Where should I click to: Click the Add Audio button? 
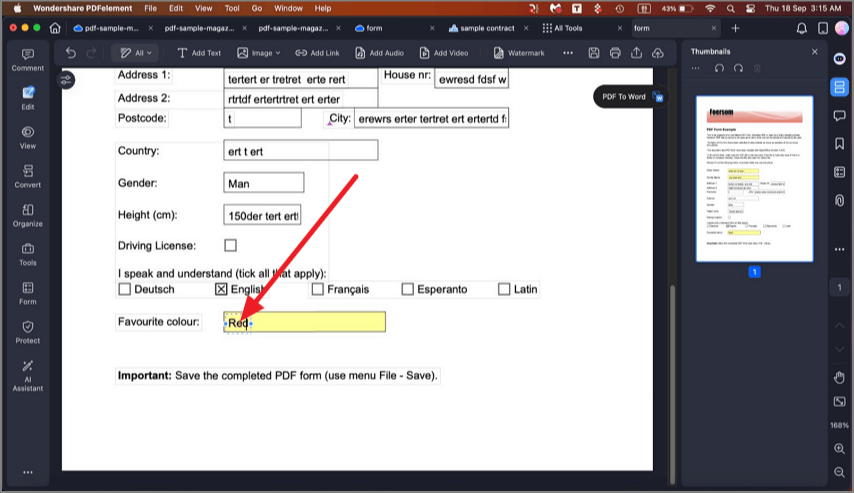pos(380,53)
